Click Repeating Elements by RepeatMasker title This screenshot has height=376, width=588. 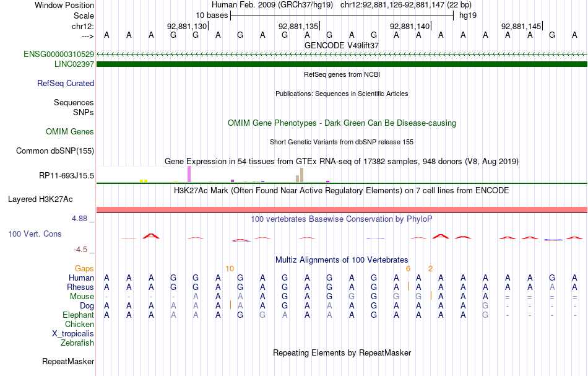[342, 353]
